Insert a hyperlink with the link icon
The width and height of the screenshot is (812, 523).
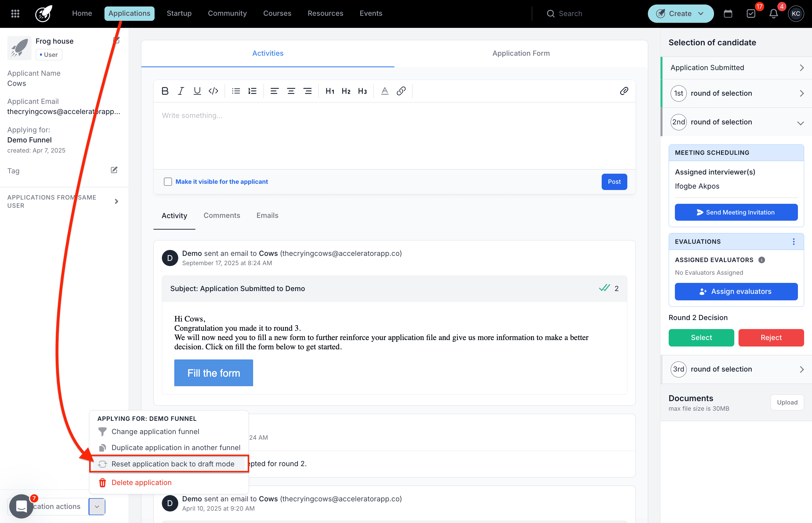[401, 91]
